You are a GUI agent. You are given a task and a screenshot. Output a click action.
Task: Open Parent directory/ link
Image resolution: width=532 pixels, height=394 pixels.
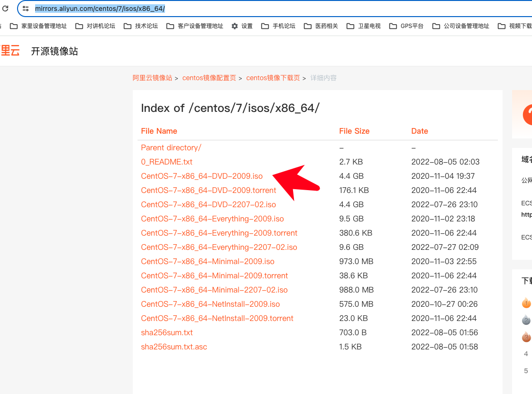pos(171,147)
